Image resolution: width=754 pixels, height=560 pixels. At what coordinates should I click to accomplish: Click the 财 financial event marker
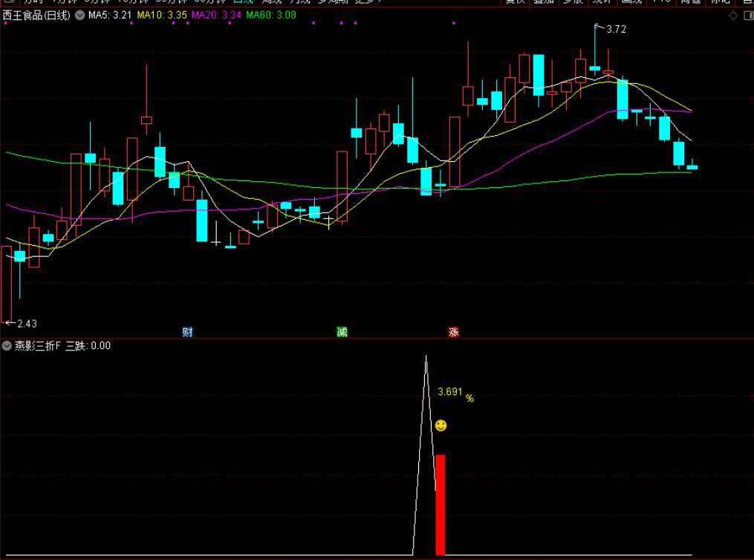[187, 332]
